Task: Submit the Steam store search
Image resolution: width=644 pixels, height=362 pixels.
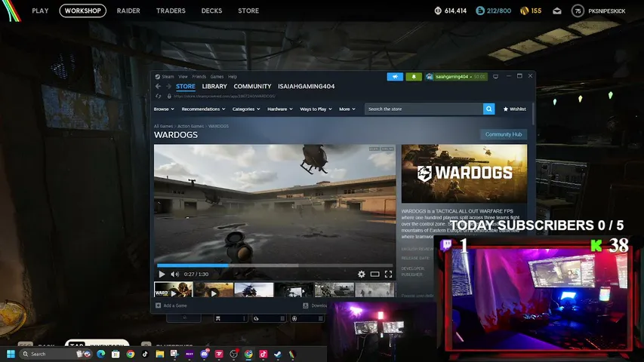Action: coord(488,109)
